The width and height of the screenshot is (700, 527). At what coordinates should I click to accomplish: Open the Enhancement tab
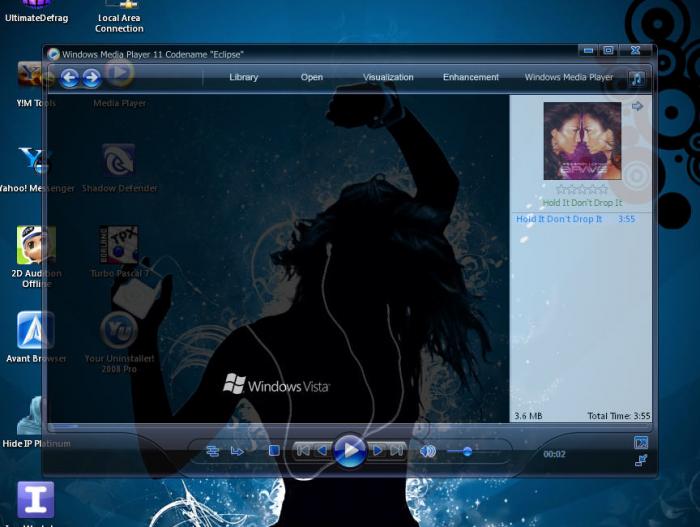(x=471, y=77)
